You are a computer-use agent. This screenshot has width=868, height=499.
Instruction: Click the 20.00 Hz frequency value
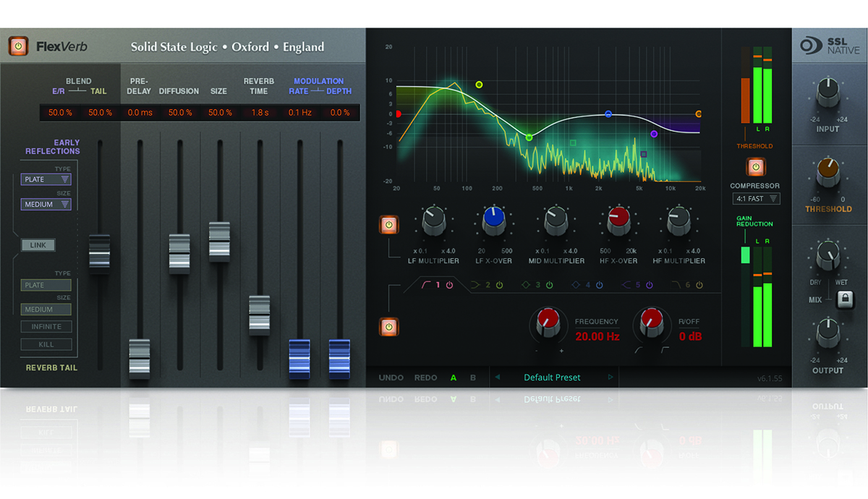point(597,336)
